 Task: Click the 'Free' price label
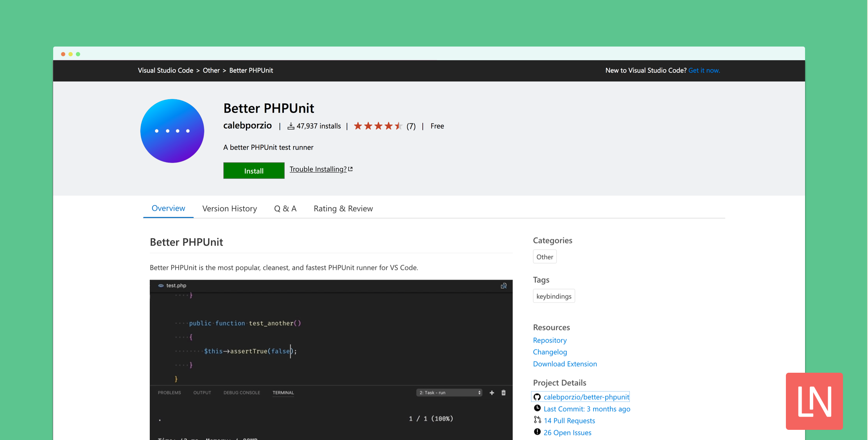click(x=437, y=126)
